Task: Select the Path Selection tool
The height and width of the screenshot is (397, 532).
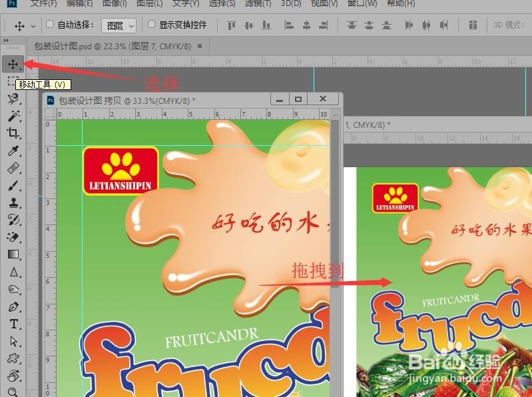Action: pyautogui.click(x=13, y=341)
